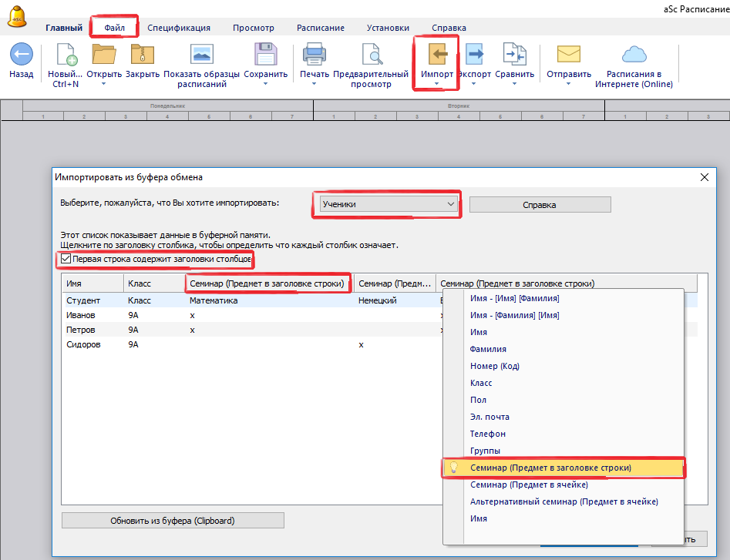Click the Save floppy disk icon

(x=265, y=55)
